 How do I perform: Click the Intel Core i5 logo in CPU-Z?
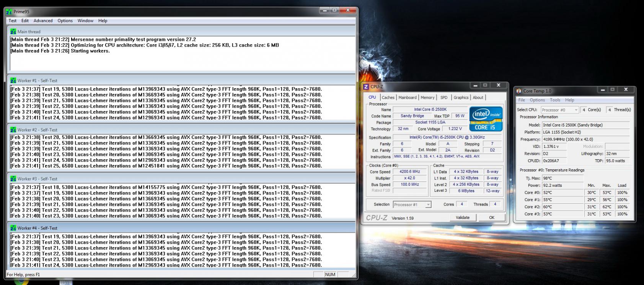[x=486, y=119]
